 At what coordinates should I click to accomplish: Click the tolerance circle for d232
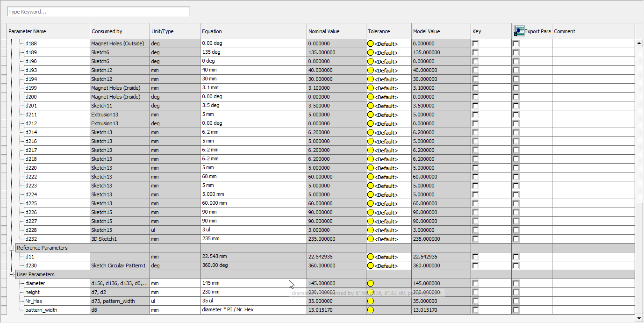[371, 239]
